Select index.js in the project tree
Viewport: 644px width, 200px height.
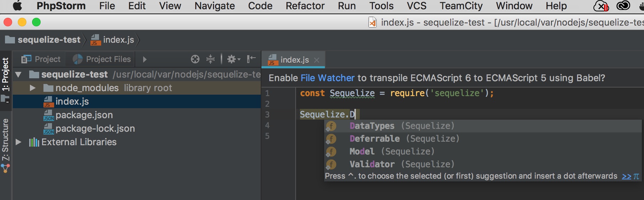click(137, 101)
